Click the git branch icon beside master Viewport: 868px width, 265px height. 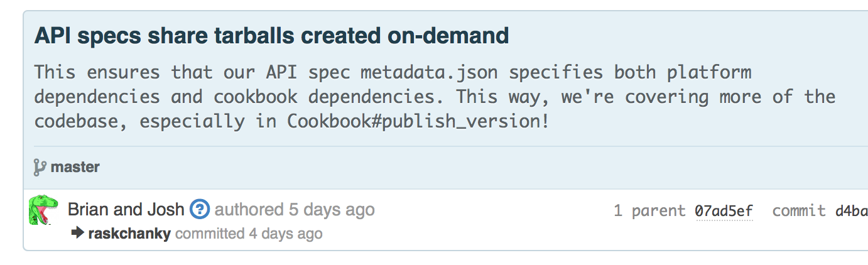click(x=40, y=167)
